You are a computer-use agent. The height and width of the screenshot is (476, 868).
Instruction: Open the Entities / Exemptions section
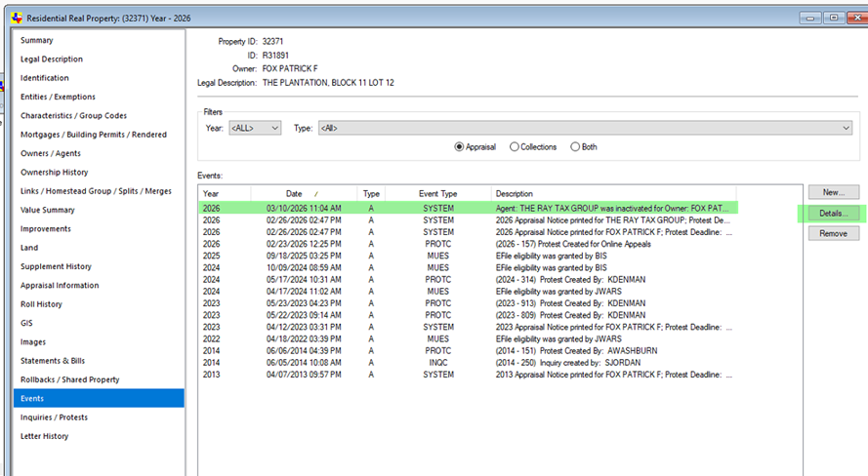coord(58,97)
